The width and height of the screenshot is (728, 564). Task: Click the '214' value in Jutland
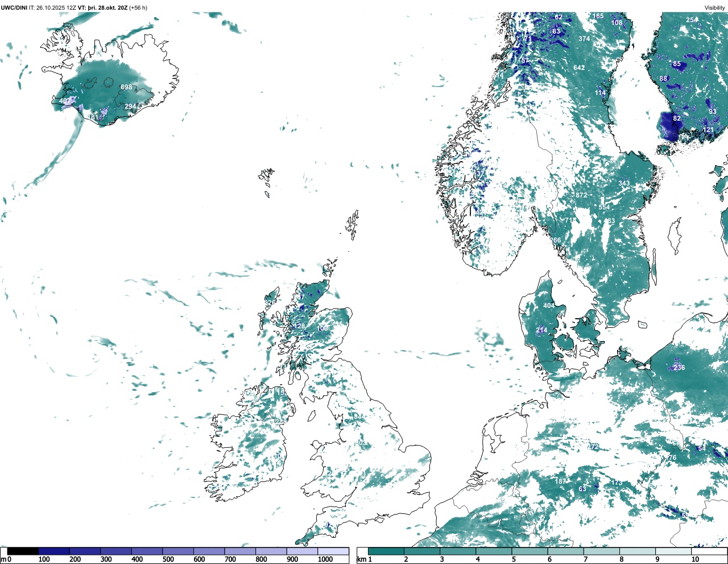click(x=541, y=330)
